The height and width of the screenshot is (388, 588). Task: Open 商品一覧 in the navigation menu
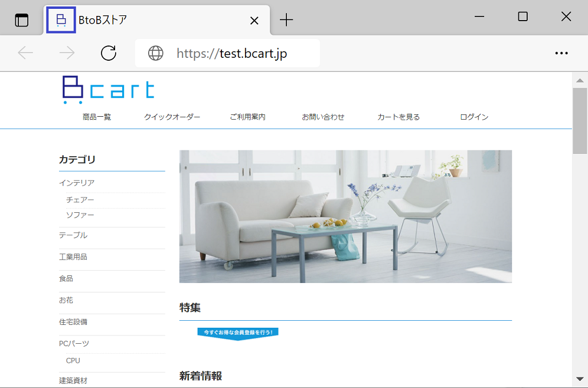(97, 117)
